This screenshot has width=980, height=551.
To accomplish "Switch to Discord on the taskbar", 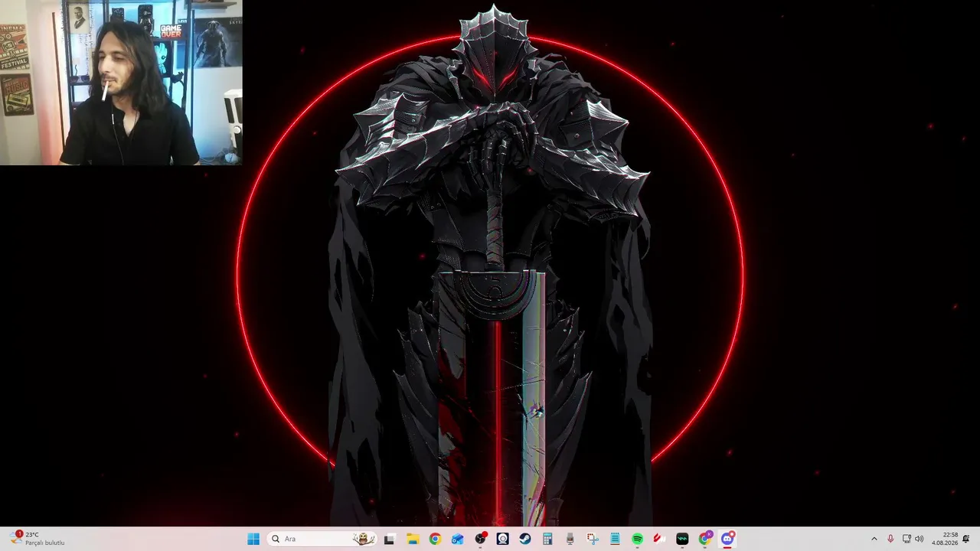I will (x=728, y=539).
